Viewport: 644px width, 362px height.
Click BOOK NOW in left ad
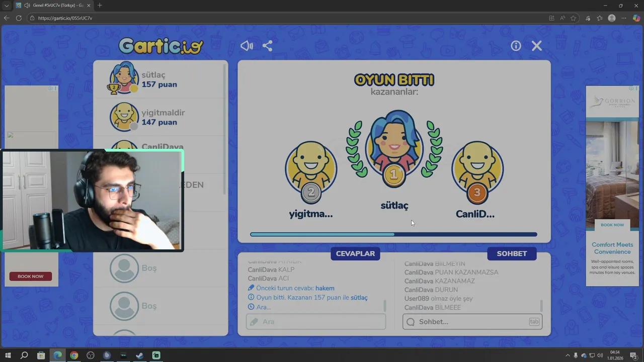click(31, 277)
